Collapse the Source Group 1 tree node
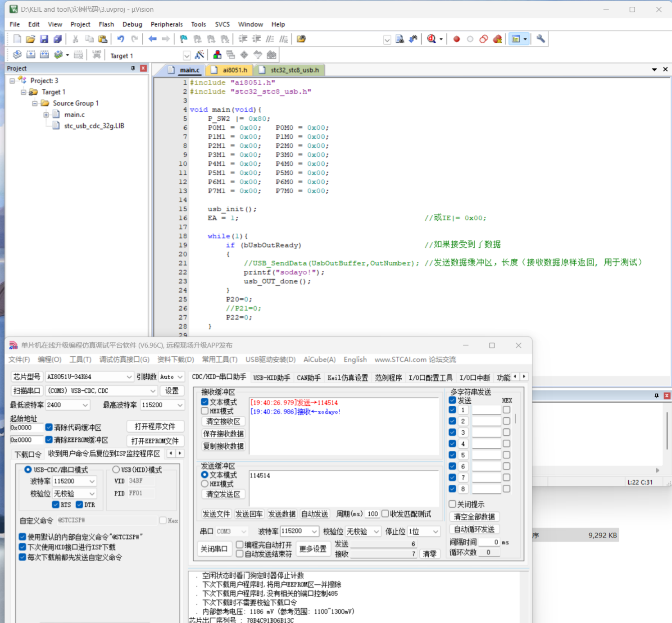This screenshot has width=672, height=623. (x=35, y=103)
